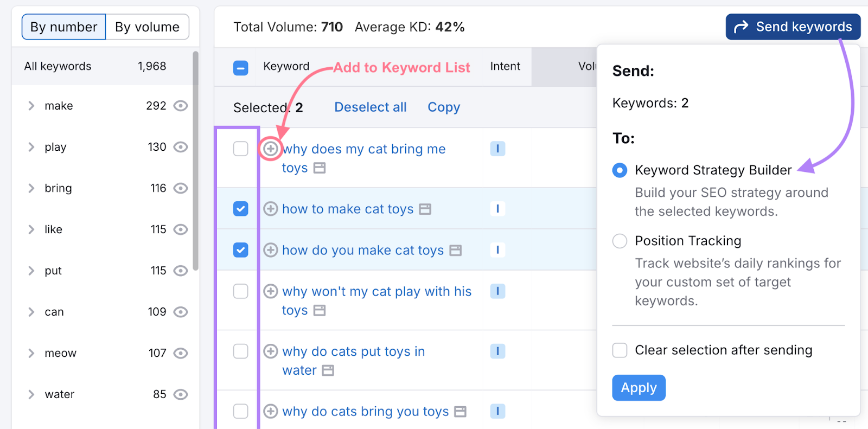Uncheck 'how to make cat toys' checkbox

point(240,209)
